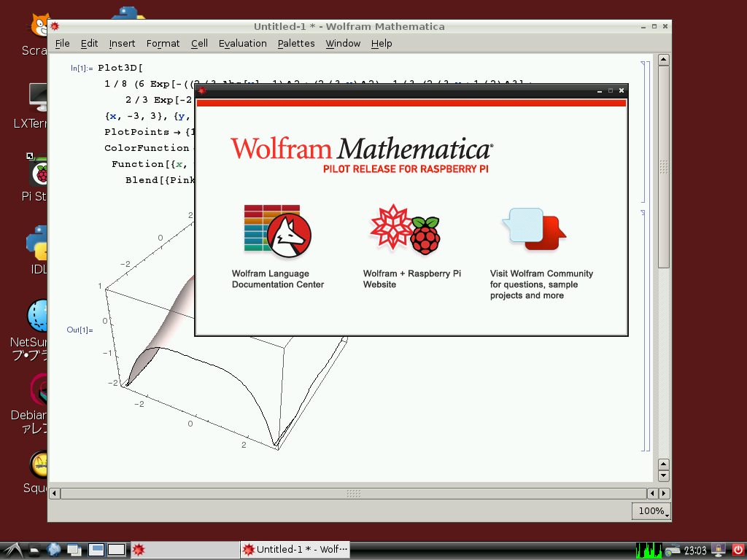Viewport: 747px width, 560px height.
Task: Click the Mathematica spikey icon in main title bar
Action: click(x=55, y=27)
